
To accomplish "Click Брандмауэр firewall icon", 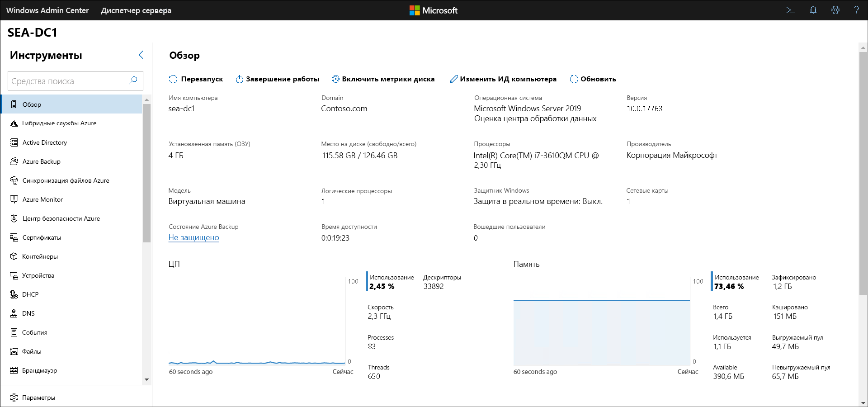I will (14, 370).
